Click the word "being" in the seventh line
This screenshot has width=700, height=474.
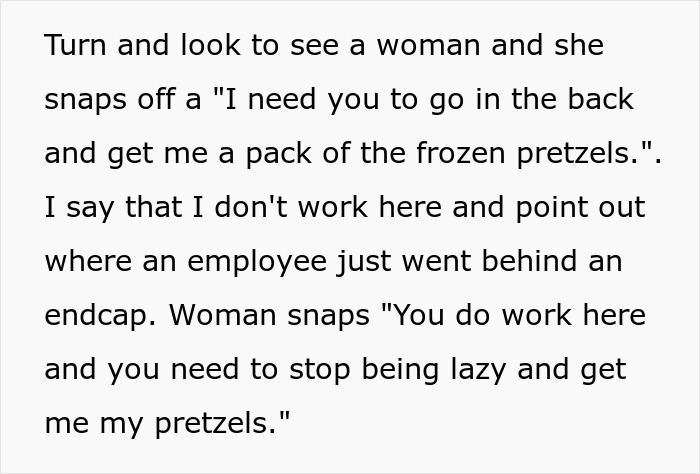[407, 370]
